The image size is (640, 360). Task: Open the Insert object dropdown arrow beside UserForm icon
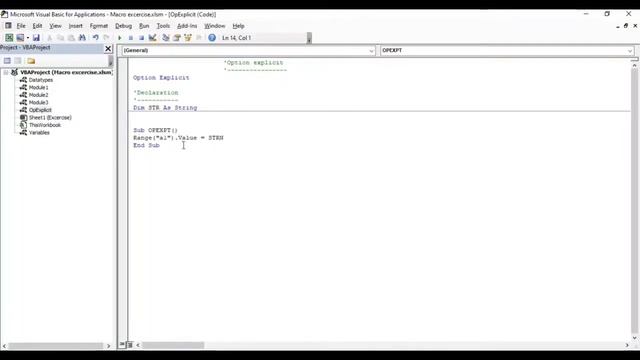tap(28, 38)
